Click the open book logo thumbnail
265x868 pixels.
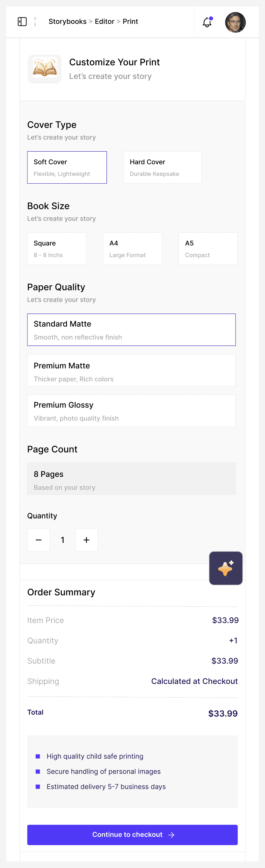click(x=45, y=69)
